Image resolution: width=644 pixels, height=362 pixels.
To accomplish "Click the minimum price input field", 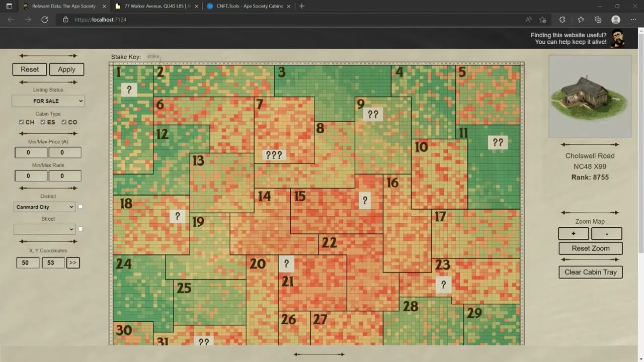I will [x=31, y=152].
